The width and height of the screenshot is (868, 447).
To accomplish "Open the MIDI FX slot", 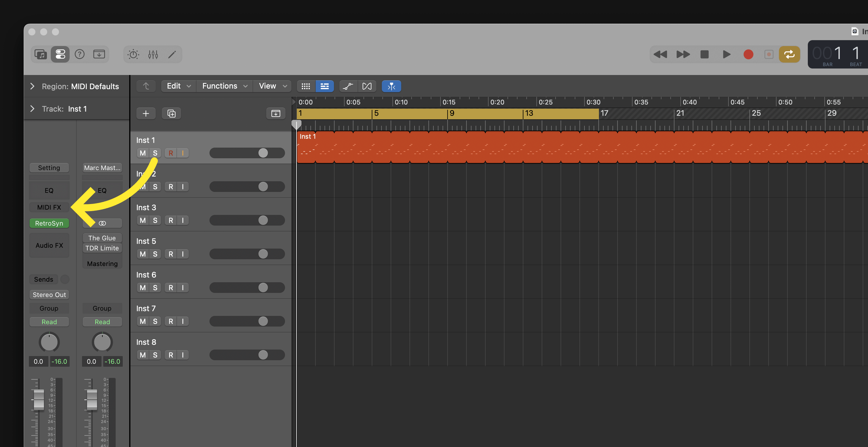I will pos(49,207).
